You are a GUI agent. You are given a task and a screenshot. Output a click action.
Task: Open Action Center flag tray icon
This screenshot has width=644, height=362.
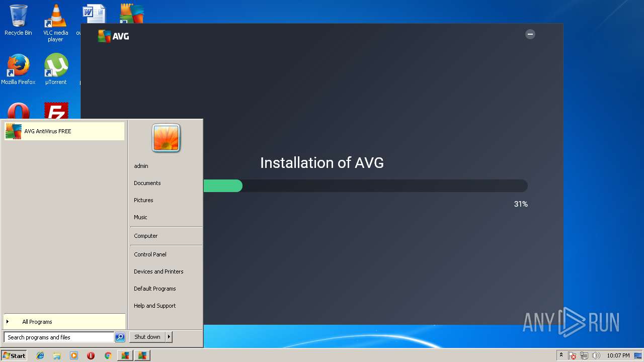pyautogui.click(x=572, y=355)
